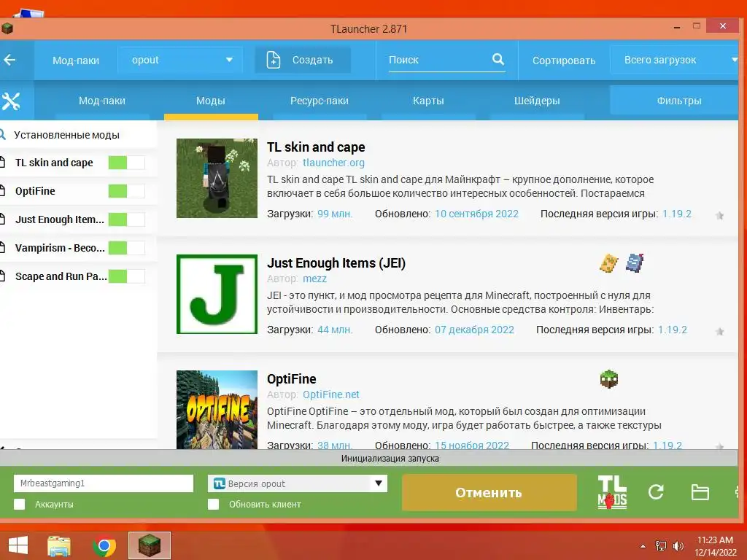Click the blue book icon on JEI card
The height and width of the screenshot is (560, 747).
pyautogui.click(x=635, y=262)
